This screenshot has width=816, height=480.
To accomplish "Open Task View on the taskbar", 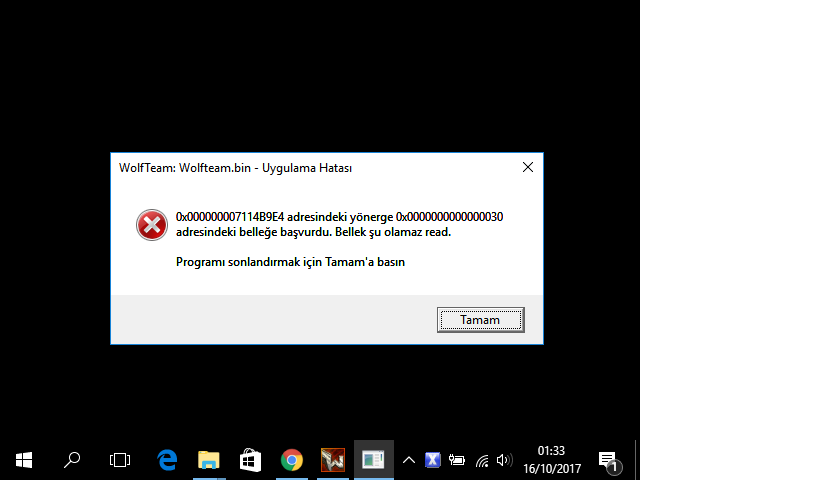I will pyautogui.click(x=120, y=460).
